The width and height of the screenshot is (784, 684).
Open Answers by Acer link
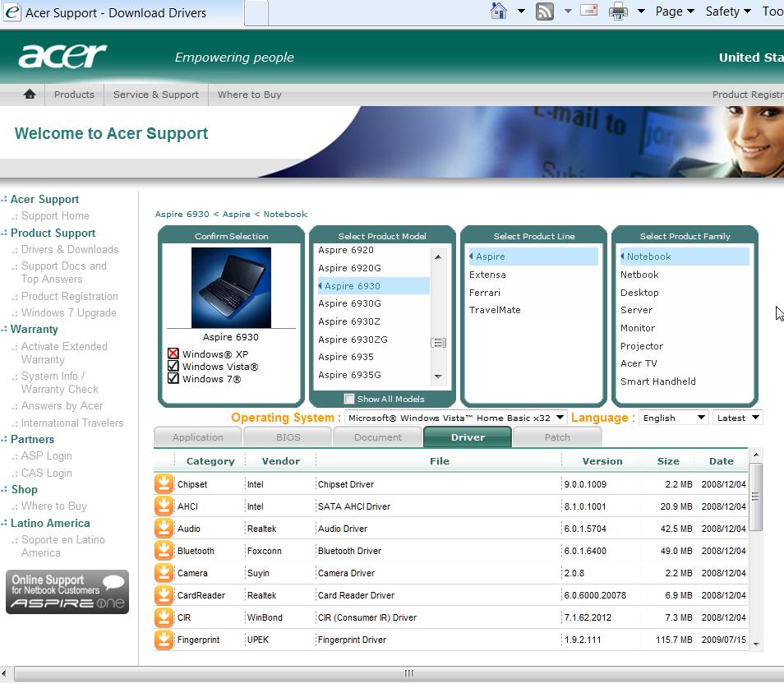pos(62,406)
